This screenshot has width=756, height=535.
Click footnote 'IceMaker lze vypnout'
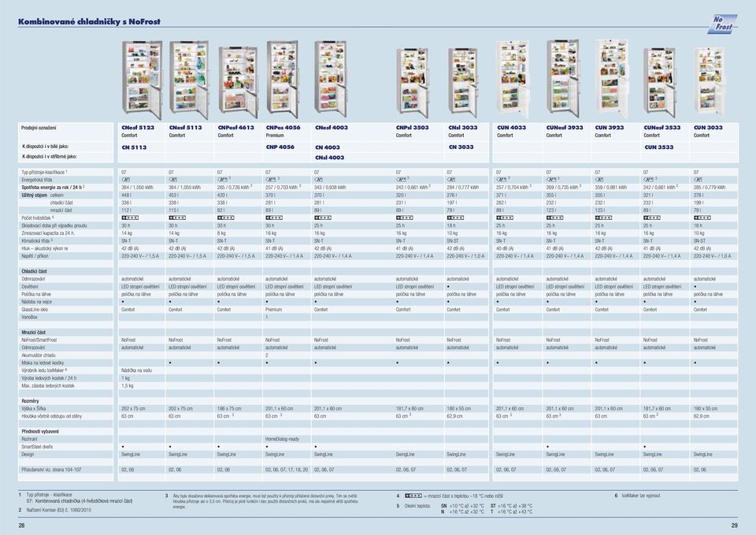pos(641,496)
